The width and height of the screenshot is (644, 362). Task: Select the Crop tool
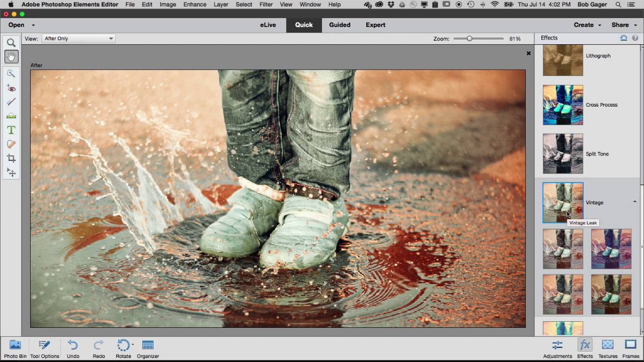point(11,158)
